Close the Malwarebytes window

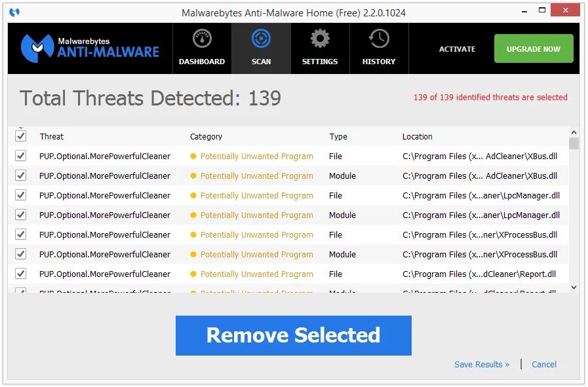click(x=566, y=10)
